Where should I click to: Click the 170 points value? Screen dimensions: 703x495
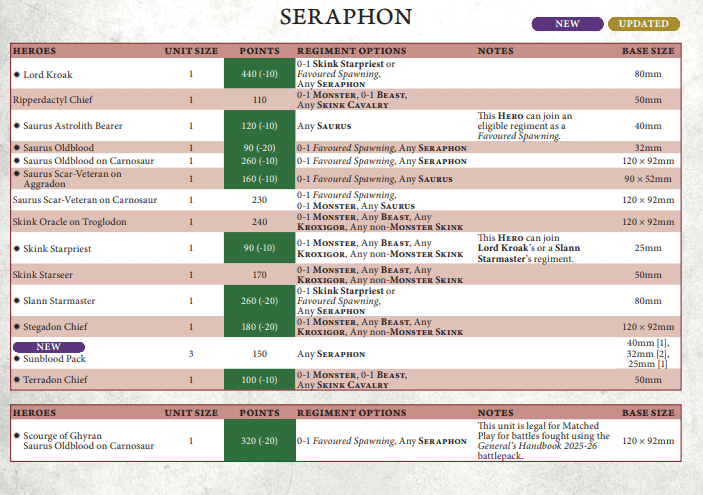point(260,275)
